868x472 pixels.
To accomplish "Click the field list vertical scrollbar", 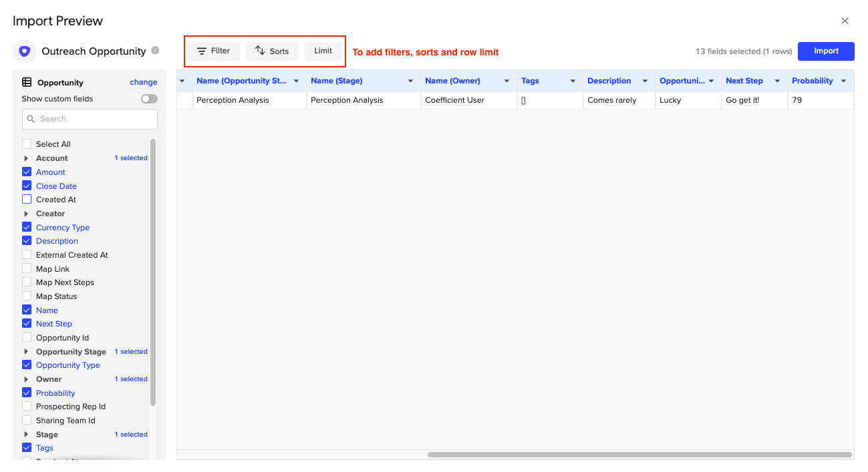I will [x=153, y=272].
